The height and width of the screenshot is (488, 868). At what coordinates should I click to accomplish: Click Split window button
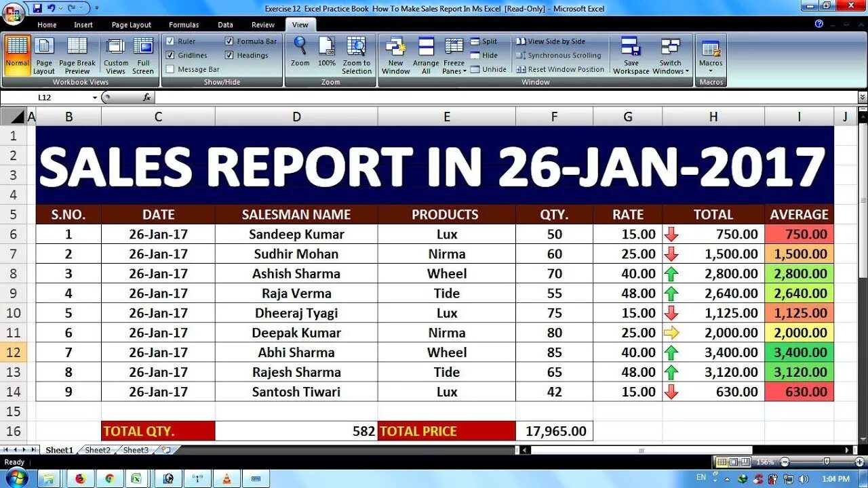click(x=484, y=41)
